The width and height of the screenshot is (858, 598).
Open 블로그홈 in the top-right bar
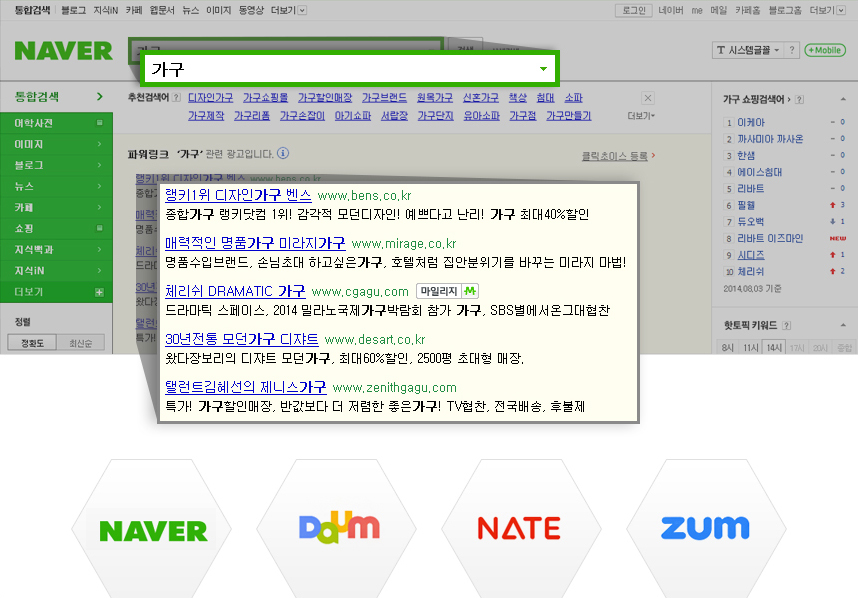[x=785, y=10]
